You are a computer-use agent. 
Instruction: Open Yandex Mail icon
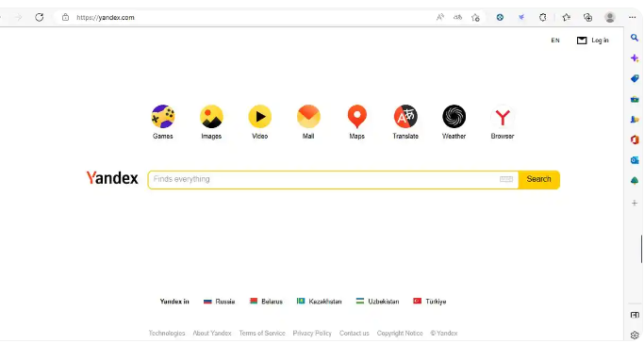(308, 116)
